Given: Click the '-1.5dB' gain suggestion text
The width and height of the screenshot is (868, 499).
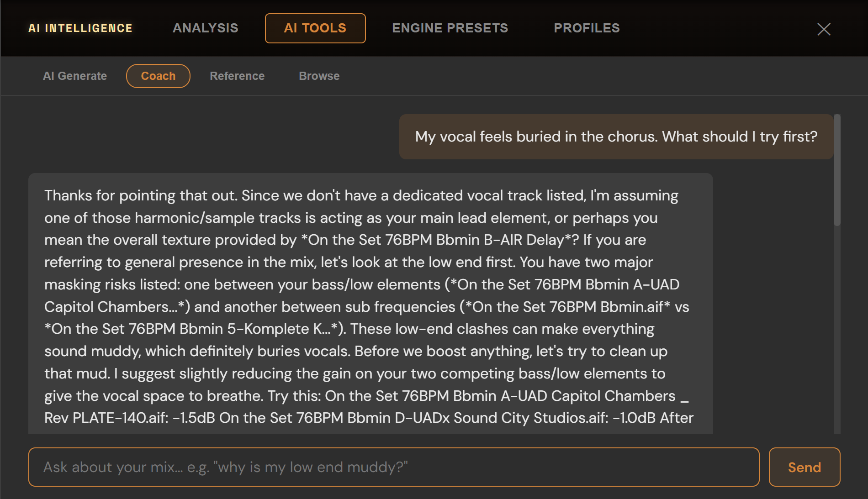Looking at the screenshot, I should pyautogui.click(x=194, y=418).
